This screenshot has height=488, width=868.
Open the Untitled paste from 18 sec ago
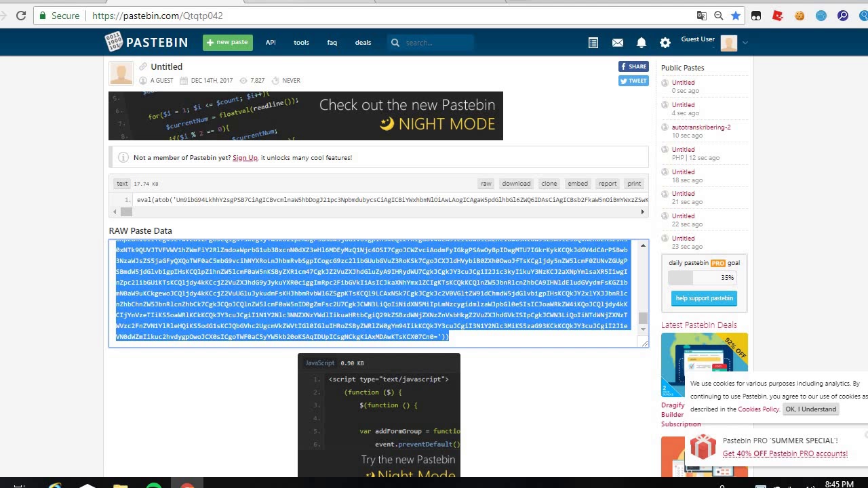click(683, 172)
